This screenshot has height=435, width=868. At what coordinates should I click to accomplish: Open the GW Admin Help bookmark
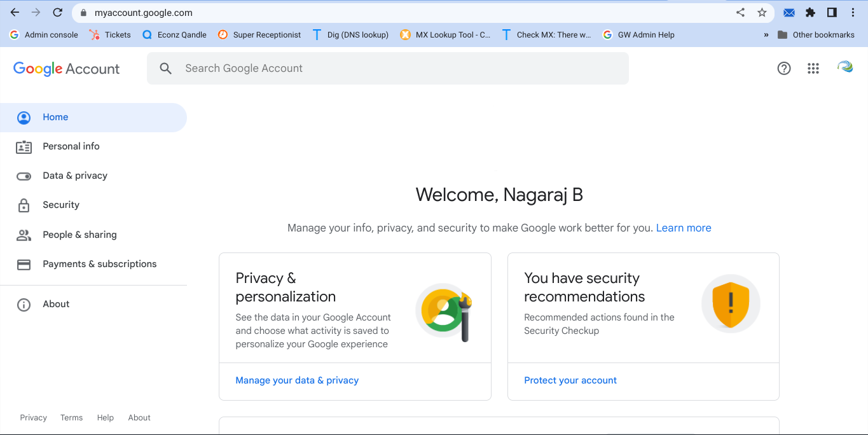[x=638, y=35]
